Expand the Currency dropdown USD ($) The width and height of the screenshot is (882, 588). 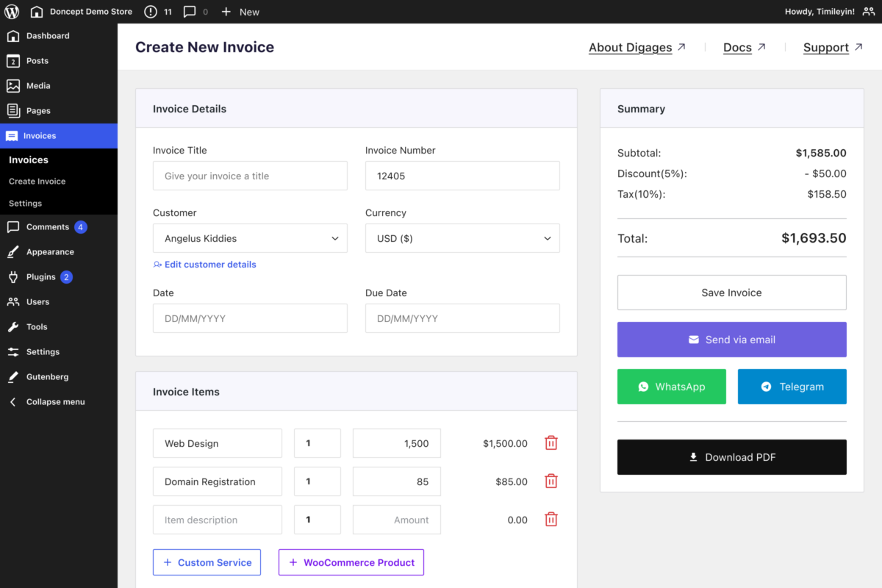[x=462, y=238]
